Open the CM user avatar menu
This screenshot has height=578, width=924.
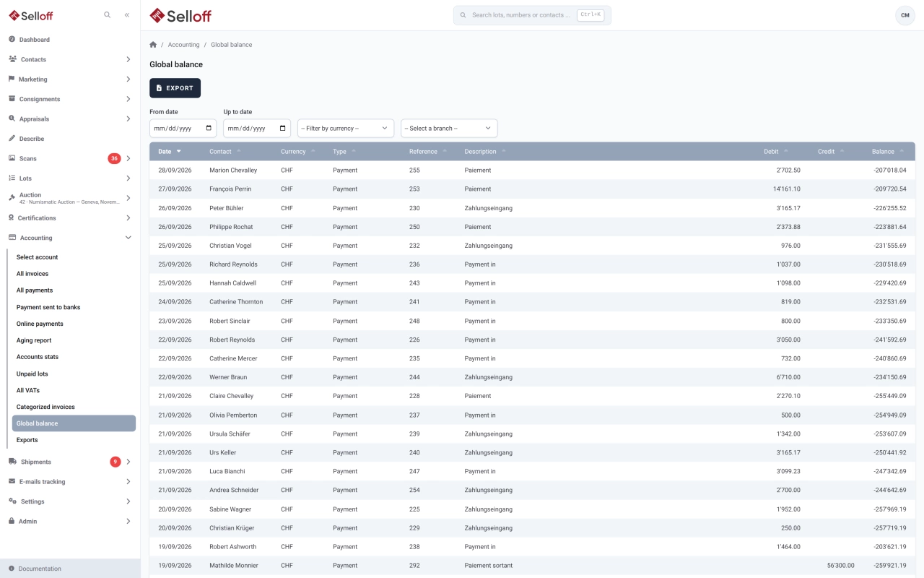[x=905, y=15]
